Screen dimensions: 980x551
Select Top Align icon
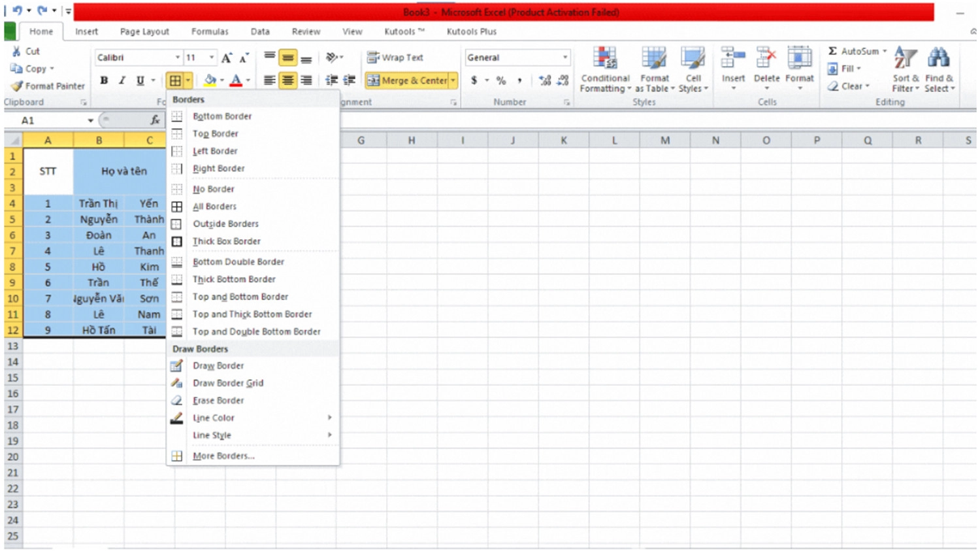269,58
